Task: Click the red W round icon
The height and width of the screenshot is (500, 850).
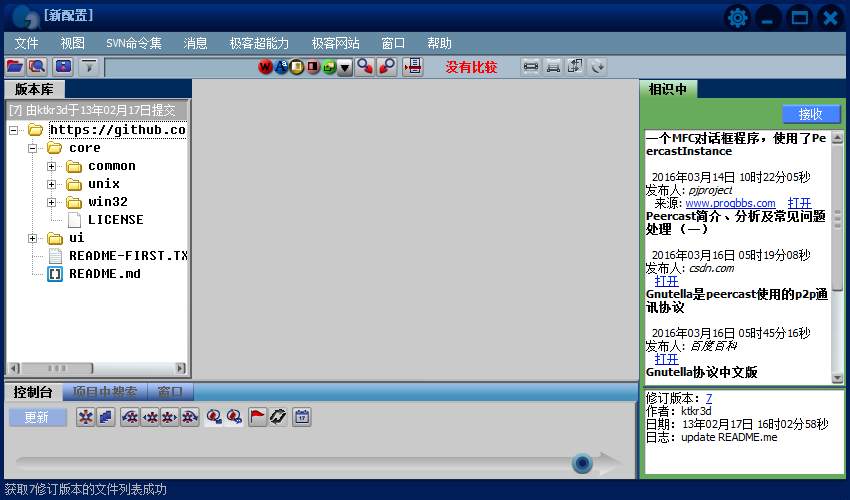Action: pyautogui.click(x=265, y=67)
